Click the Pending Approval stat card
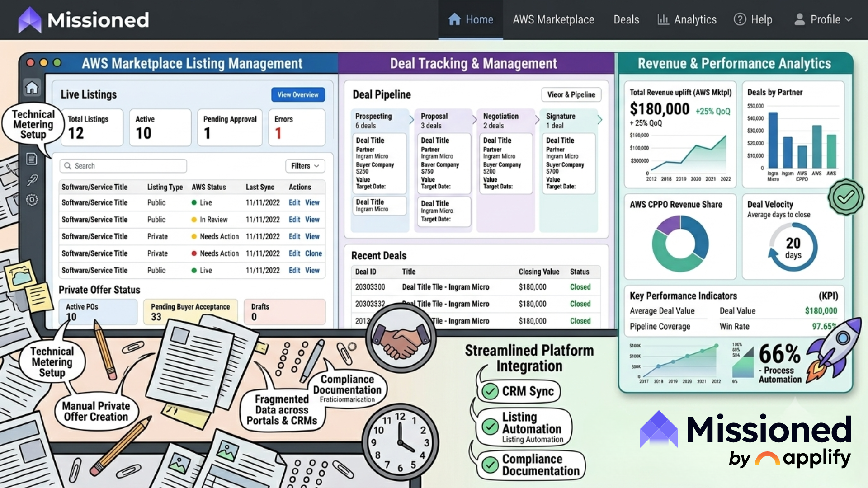 click(x=230, y=127)
